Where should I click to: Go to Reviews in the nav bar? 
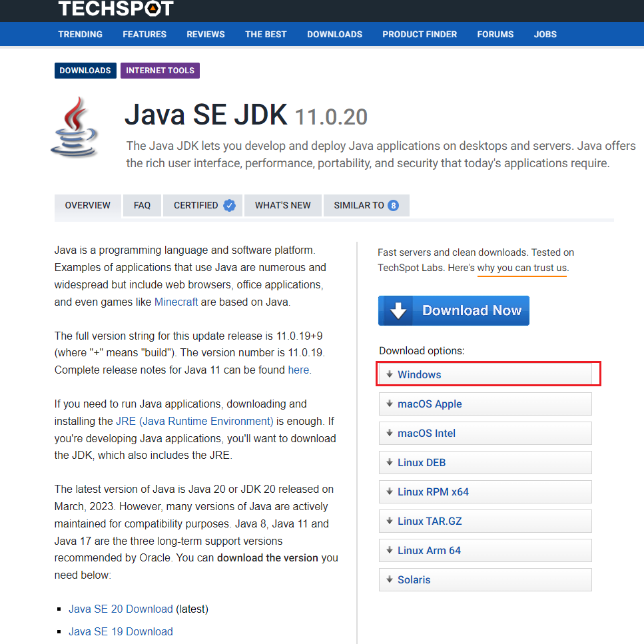click(x=206, y=35)
